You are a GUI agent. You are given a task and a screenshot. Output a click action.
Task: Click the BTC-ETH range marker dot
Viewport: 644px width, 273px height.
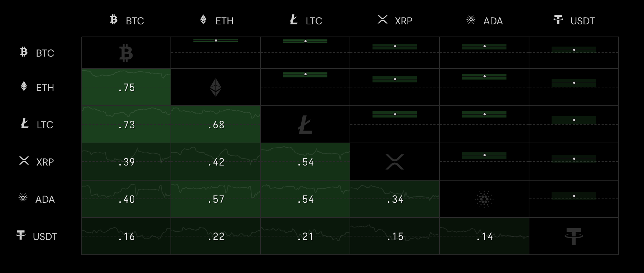(216, 40)
